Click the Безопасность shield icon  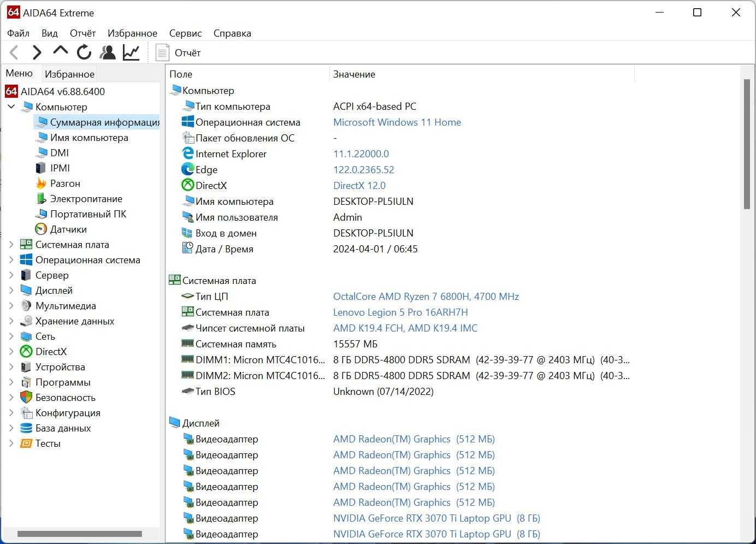pos(26,398)
